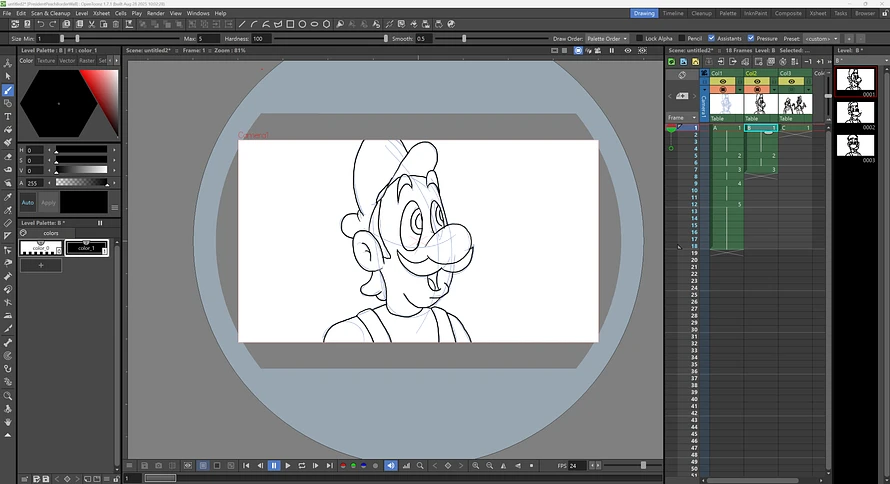The image size is (890, 484).
Task: Click the Play button in playback bar
Action: click(288, 466)
